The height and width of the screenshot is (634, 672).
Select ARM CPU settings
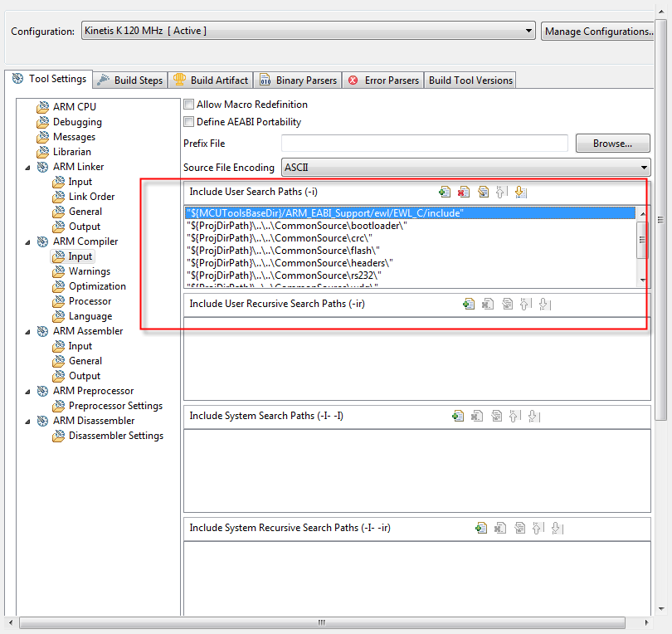pos(75,107)
